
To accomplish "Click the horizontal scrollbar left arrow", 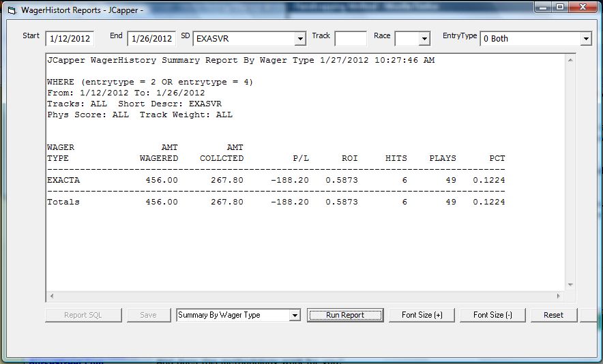I will point(52,296).
